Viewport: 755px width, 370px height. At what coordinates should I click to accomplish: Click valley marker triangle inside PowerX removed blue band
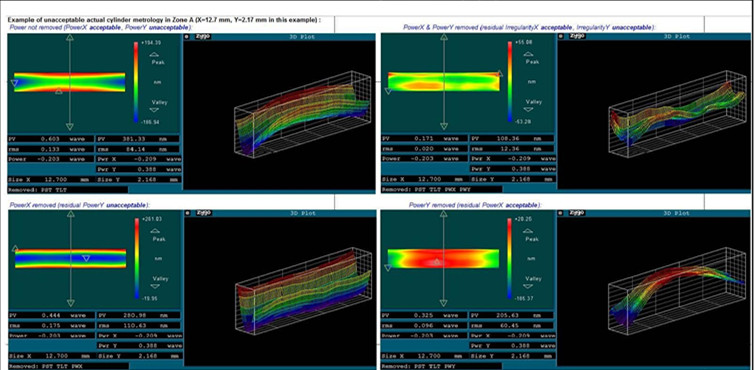[x=86, y=258]
